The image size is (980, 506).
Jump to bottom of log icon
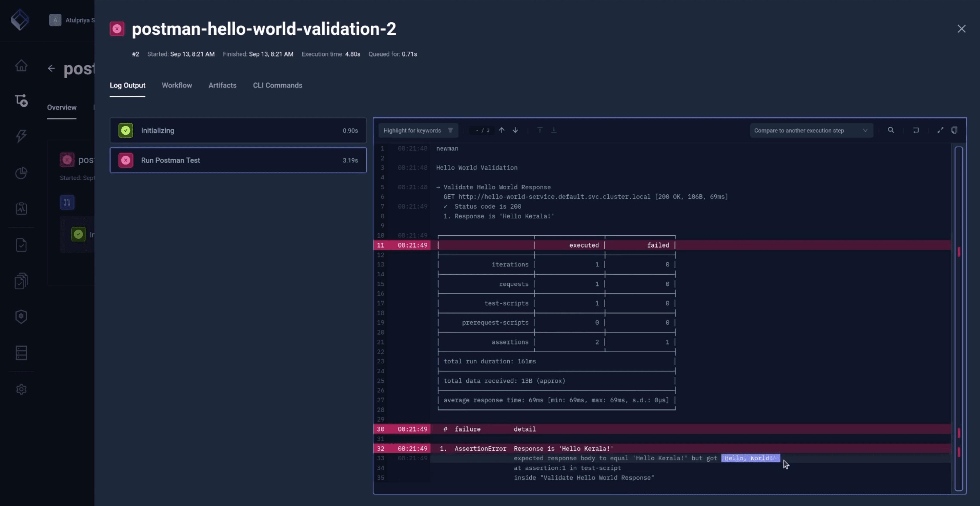554,130
